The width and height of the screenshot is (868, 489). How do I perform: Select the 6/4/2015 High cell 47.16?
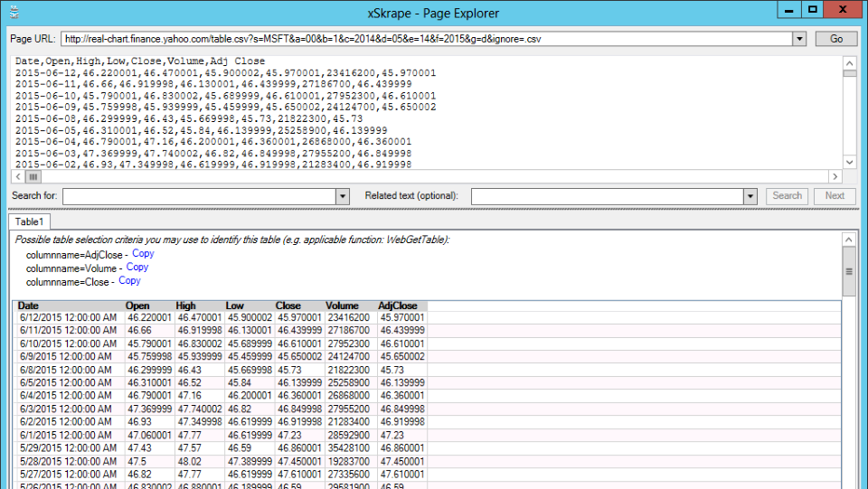[200, 396]
